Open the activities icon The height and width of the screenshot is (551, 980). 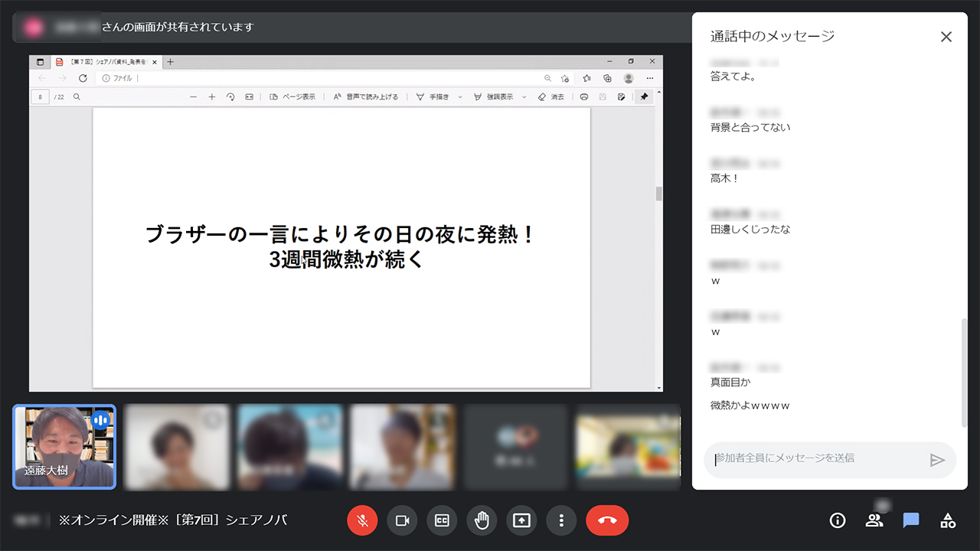click(948, 520)
